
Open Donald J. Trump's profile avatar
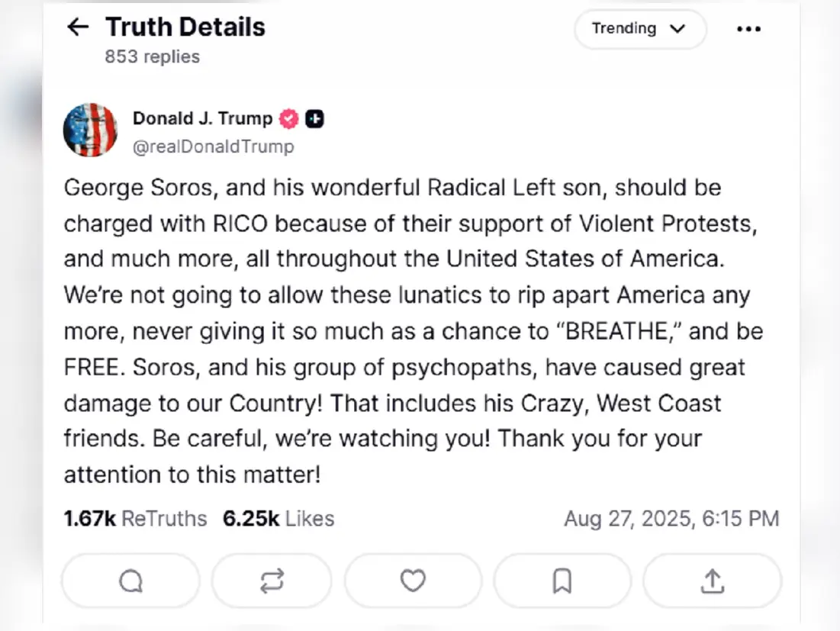coord(90,130)
